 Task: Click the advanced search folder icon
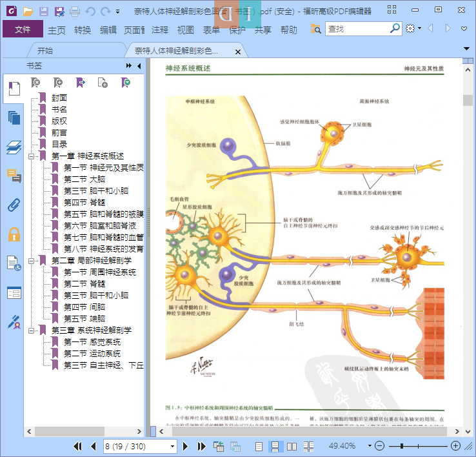[x=315, y=29]
